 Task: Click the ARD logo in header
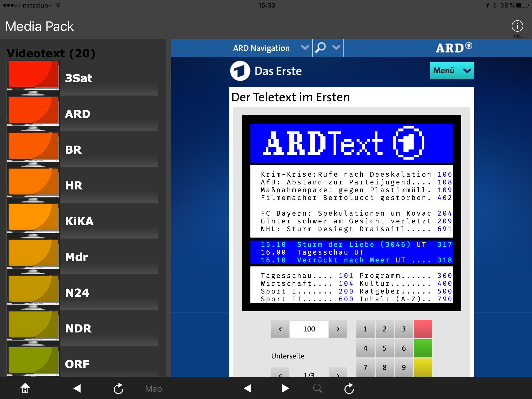[454, 48]
